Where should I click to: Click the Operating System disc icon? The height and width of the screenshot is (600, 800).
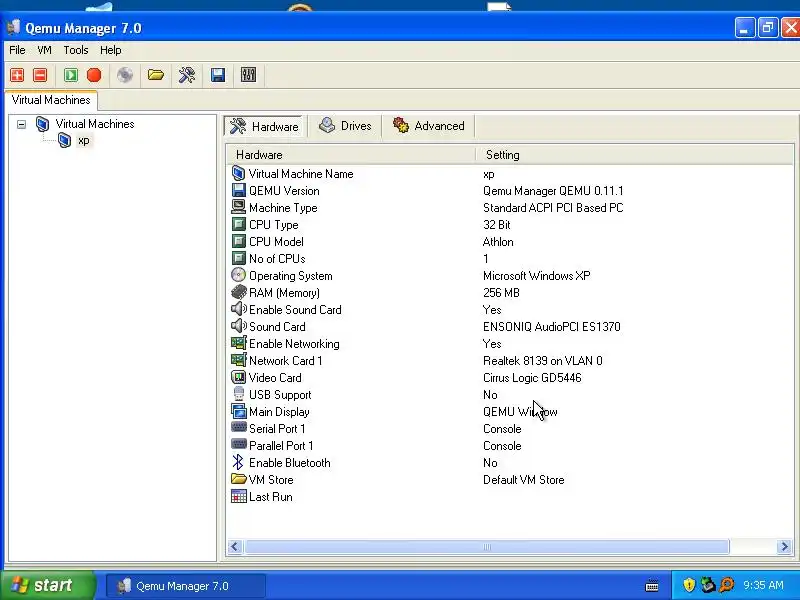click(238, 275)
